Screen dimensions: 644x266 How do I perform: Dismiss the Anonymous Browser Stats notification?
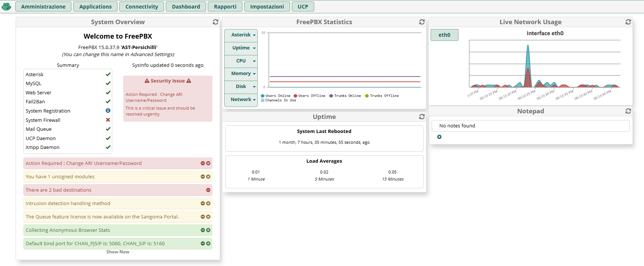point(208,230)
